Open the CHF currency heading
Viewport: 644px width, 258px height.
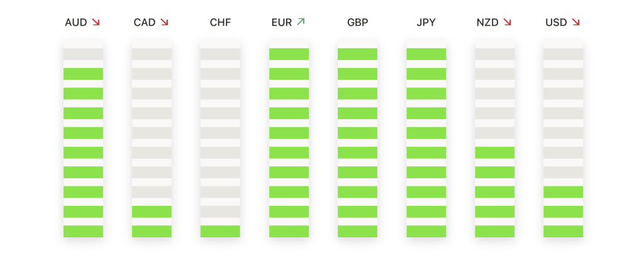click(x=221, y=23)
